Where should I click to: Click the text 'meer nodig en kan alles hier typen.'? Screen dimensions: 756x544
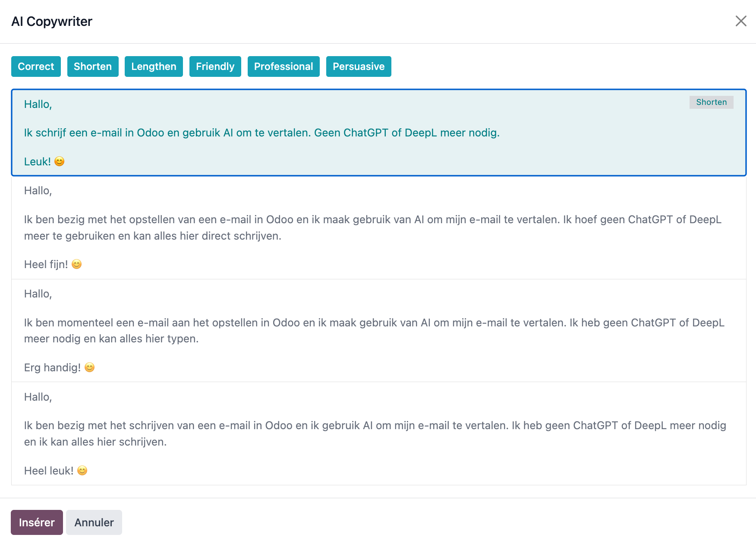click(111, 338)
